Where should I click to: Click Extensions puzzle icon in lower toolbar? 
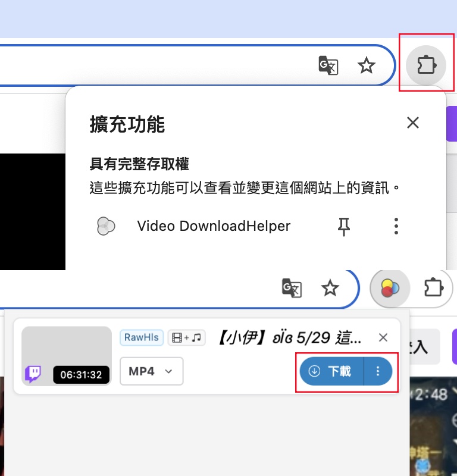point(434,287)
